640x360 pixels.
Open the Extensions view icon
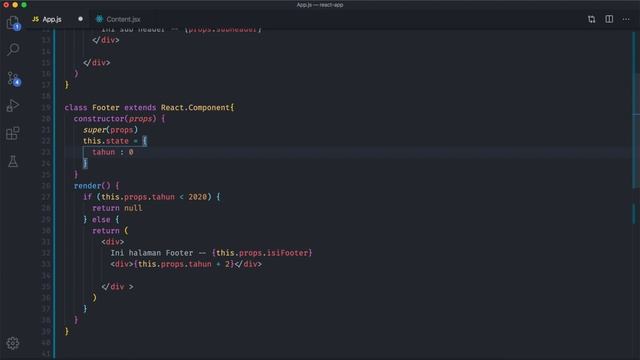(13, 133)
